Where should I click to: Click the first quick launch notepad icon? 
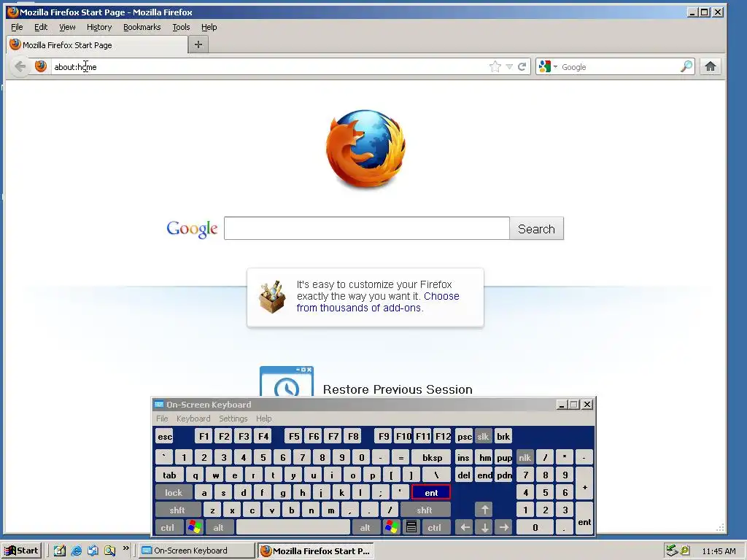coord(60,551)
